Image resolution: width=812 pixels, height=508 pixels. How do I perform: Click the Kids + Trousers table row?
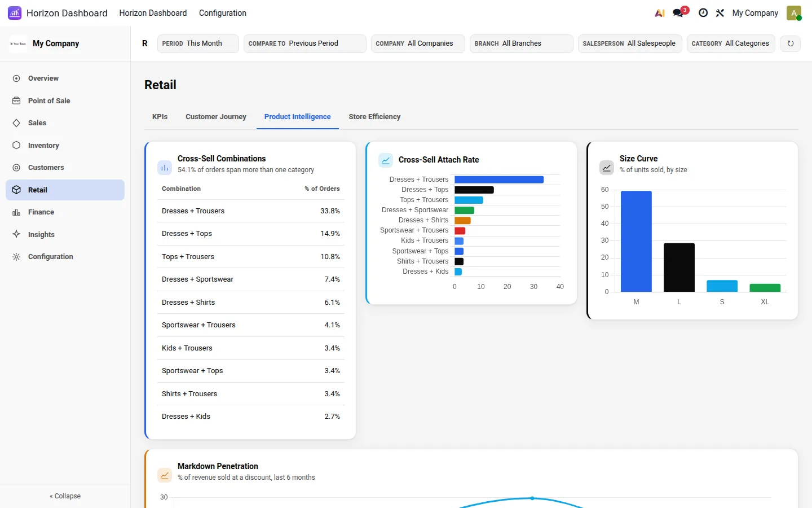pos(251,348)
